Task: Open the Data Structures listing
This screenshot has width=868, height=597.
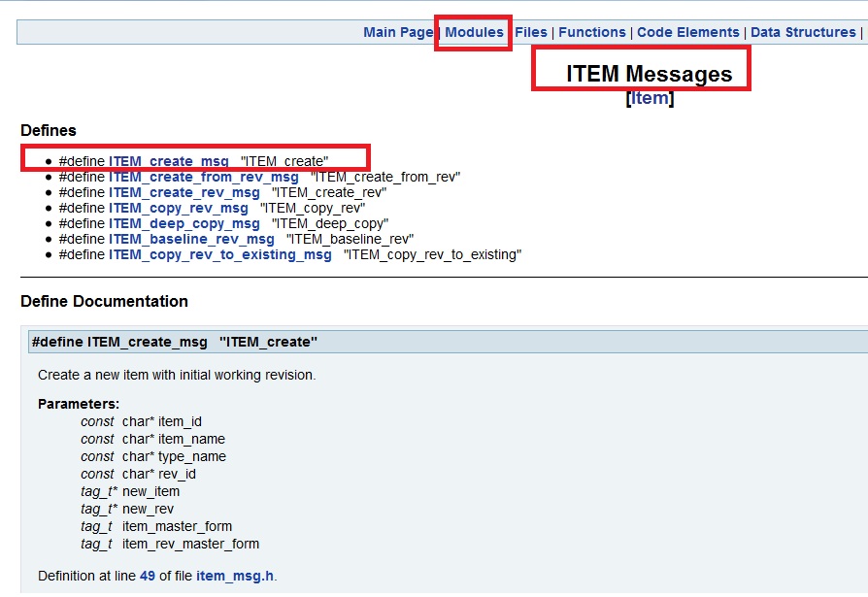Action: pos(803,32)
